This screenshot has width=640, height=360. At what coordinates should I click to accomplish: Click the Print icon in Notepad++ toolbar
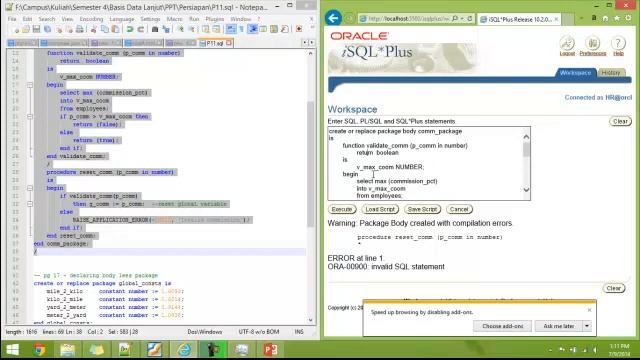click(x=80, y=29)
